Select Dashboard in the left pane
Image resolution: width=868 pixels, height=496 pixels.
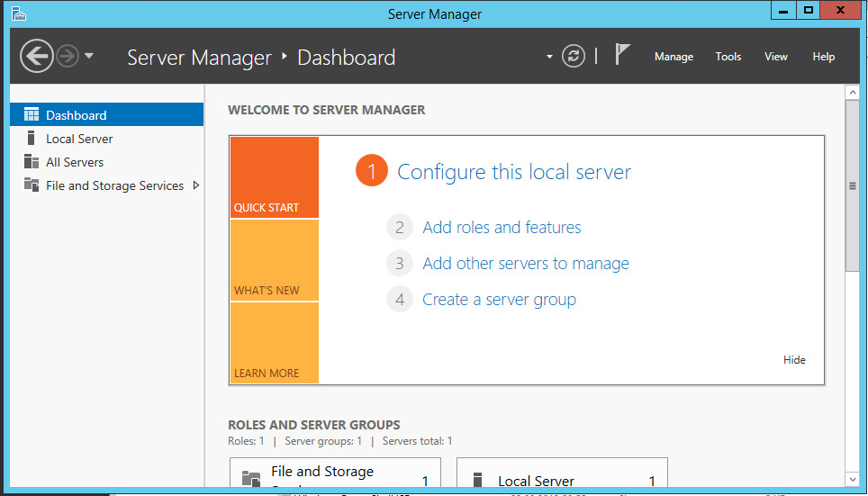coord(107,114)
